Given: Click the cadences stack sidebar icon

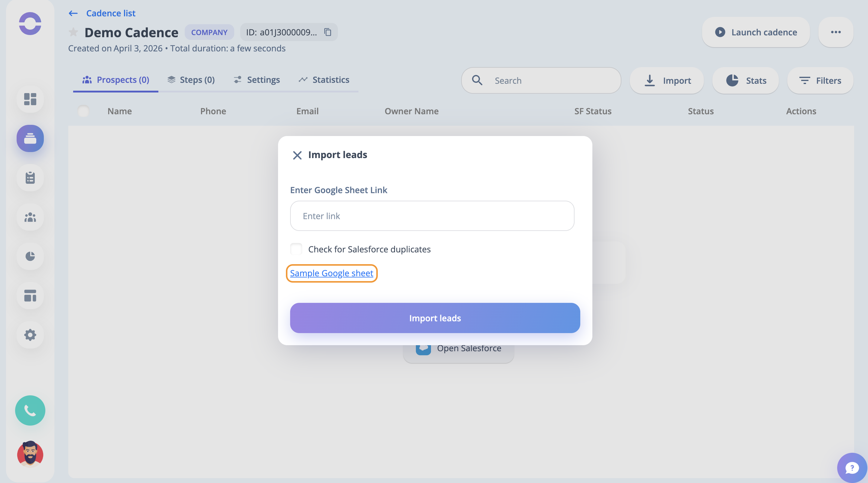Looking at the screenshot, I should point(30,138).
